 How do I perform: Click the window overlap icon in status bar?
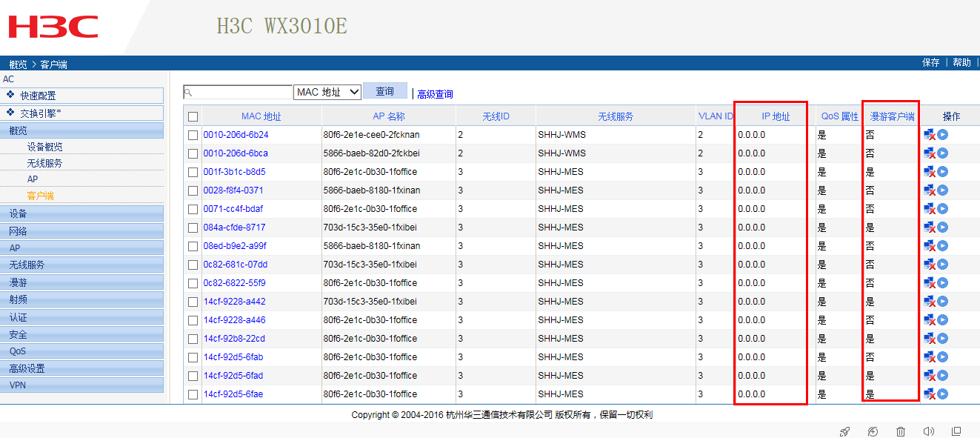pos(956,431)
